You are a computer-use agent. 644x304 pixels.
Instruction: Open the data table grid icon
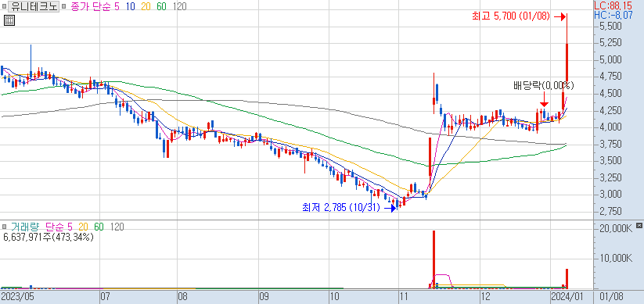(x=9, y=20)
